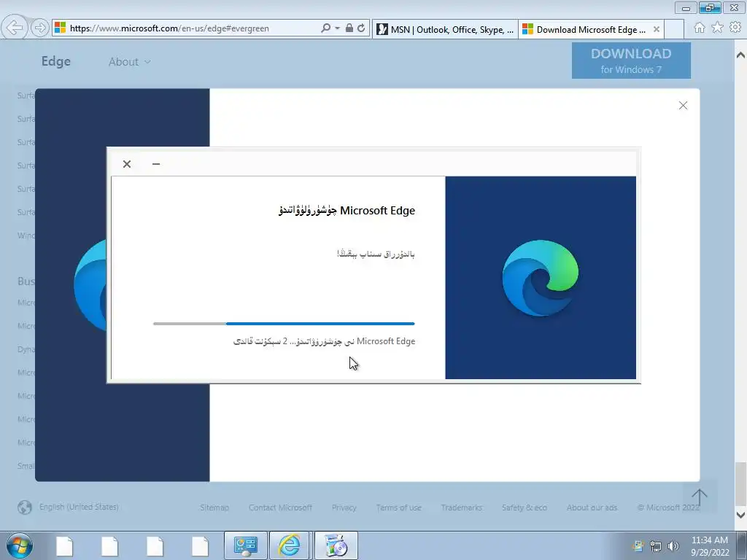Close the web page overlay dialog

683,106
